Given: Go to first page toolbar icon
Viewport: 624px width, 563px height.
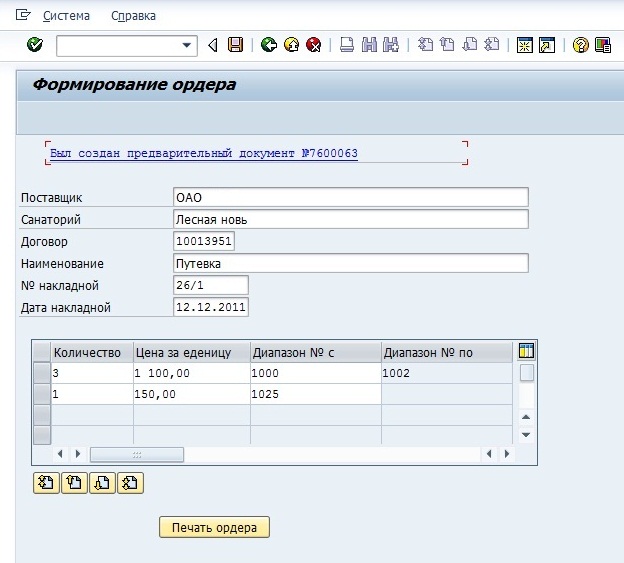Looking at the screenshot, I should pos(425,44).
